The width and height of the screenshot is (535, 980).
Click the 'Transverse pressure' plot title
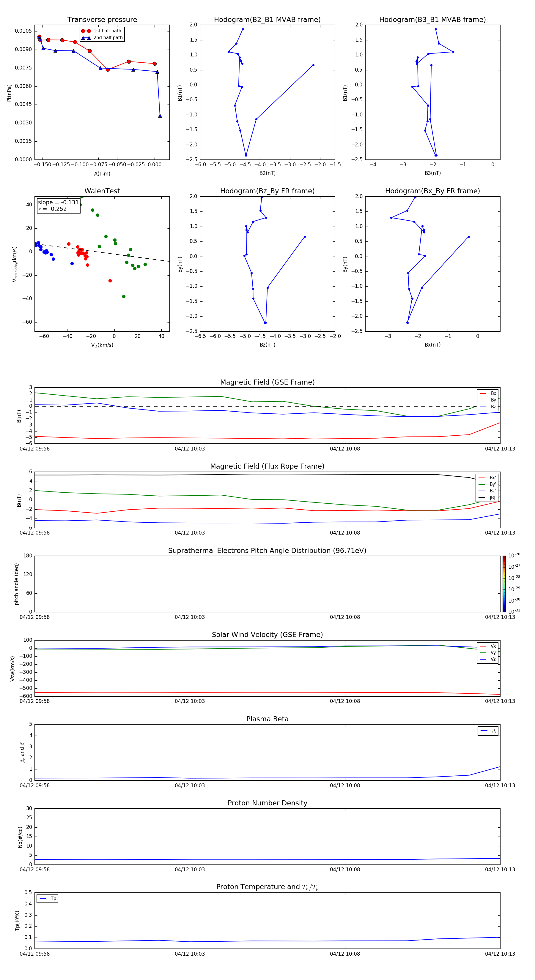(102, 20)
